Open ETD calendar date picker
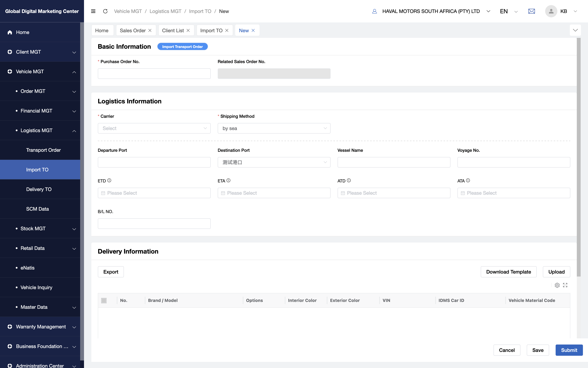 [x=154, y=193]
